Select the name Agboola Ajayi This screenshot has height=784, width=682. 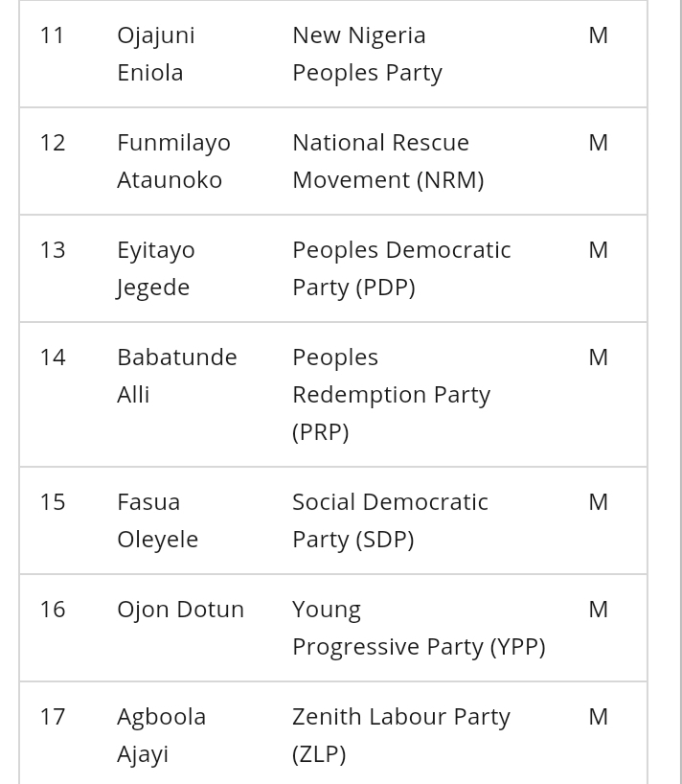[161, 735]
